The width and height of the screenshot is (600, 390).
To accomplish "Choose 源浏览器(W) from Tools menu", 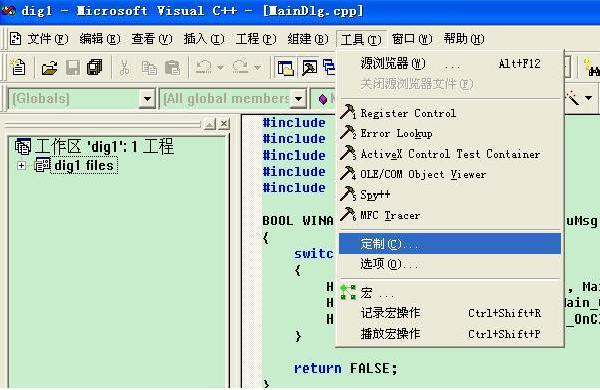I will coord(450,64).
